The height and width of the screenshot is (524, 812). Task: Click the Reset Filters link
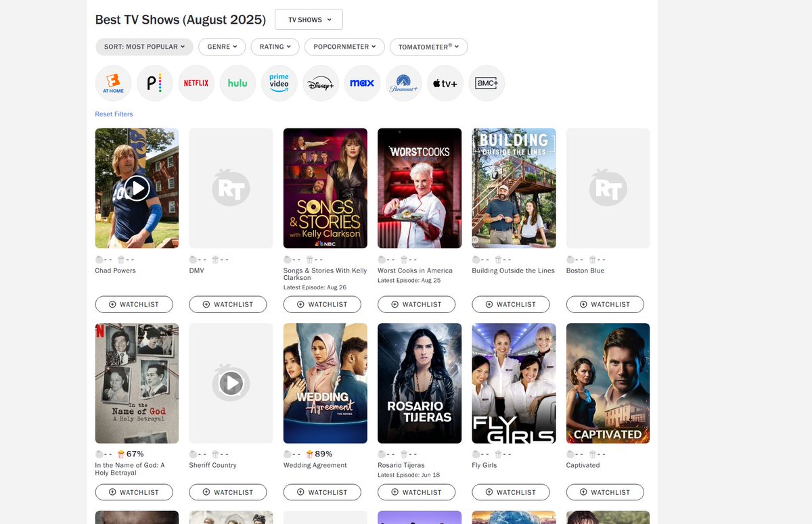pyautogui.click(x=114, y=114)
